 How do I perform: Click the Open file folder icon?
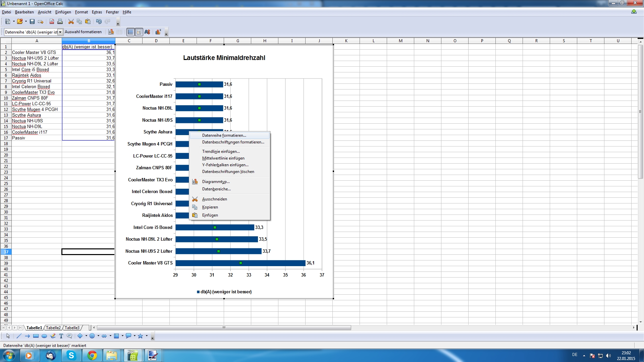pos(20,21)
